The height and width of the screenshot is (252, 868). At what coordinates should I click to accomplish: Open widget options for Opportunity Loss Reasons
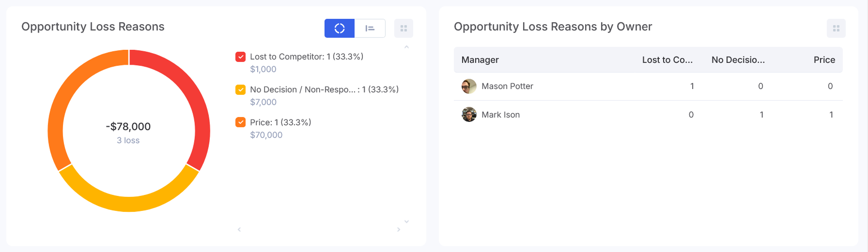coord(403,29)
